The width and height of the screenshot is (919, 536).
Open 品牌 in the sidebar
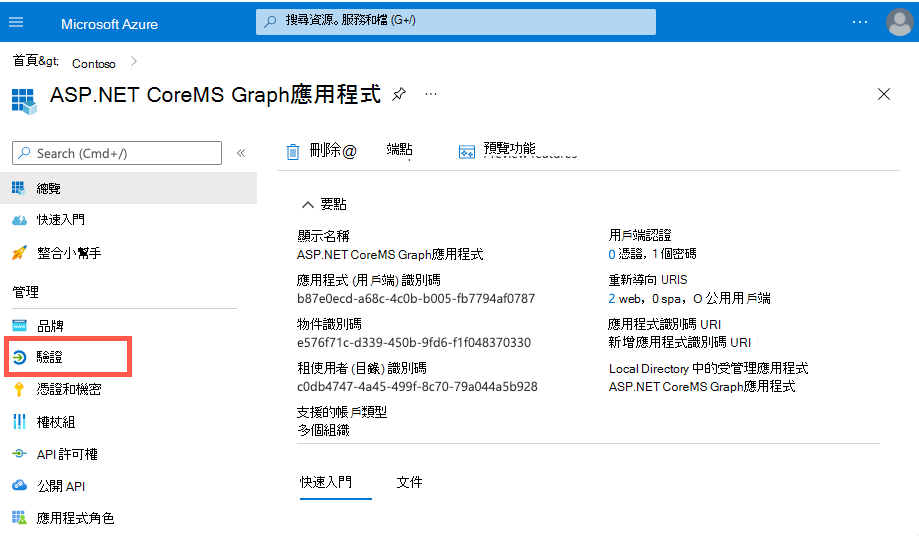(50, 326)
